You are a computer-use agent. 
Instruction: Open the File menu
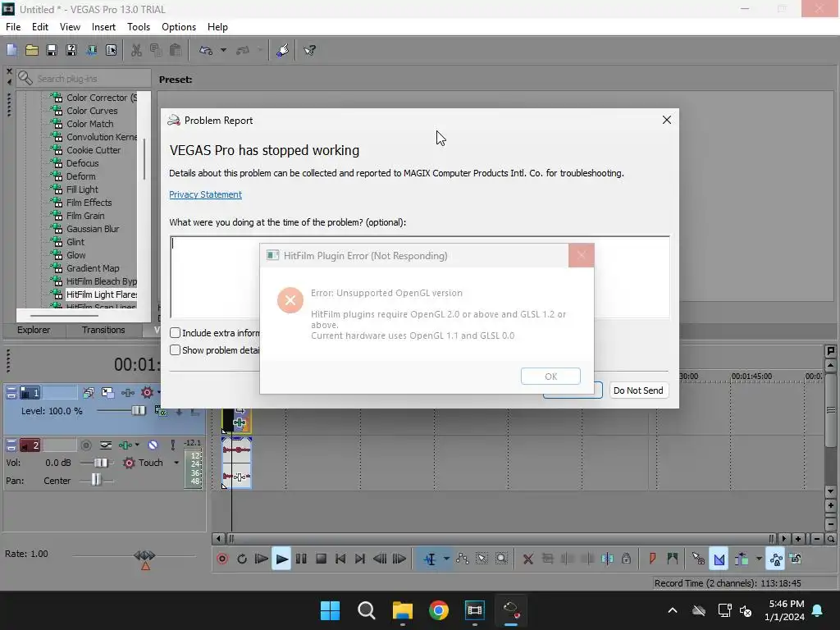pyautogui.click(x=13, y=27)
